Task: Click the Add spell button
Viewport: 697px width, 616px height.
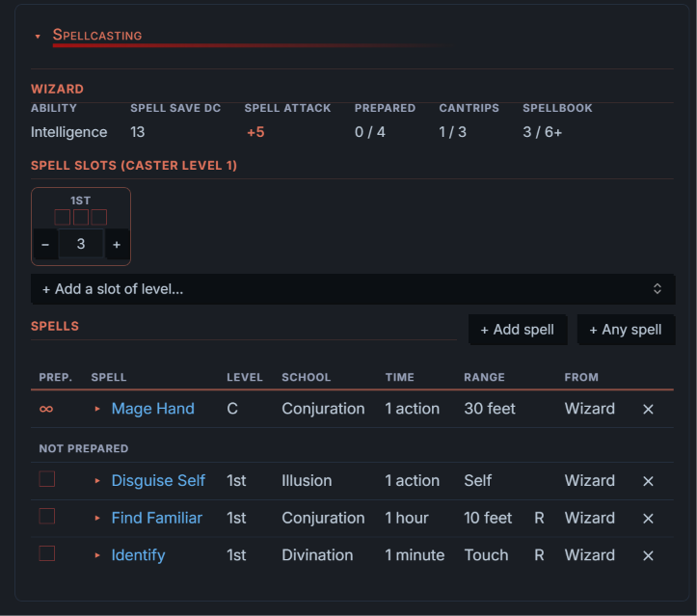Action: [x=518, y=330]
